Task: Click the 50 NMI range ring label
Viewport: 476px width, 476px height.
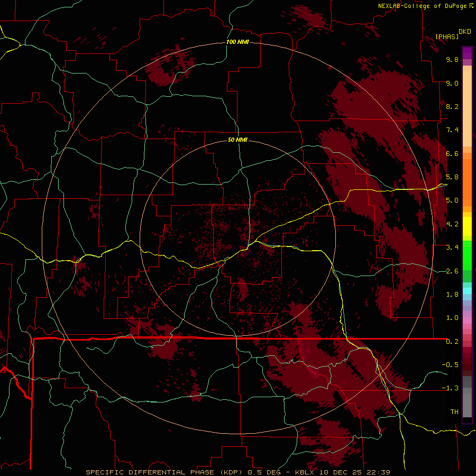Action: pos(237,140)
